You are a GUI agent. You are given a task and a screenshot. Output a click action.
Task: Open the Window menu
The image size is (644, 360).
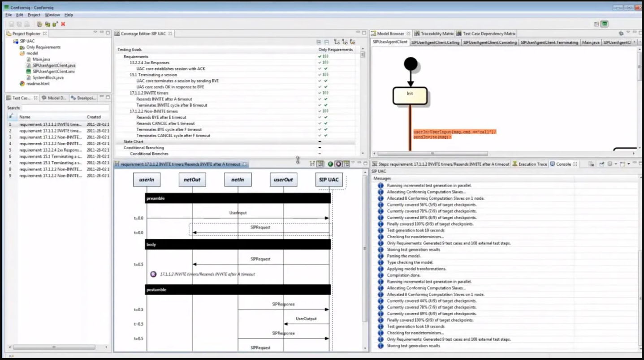[x=52, y=15]
